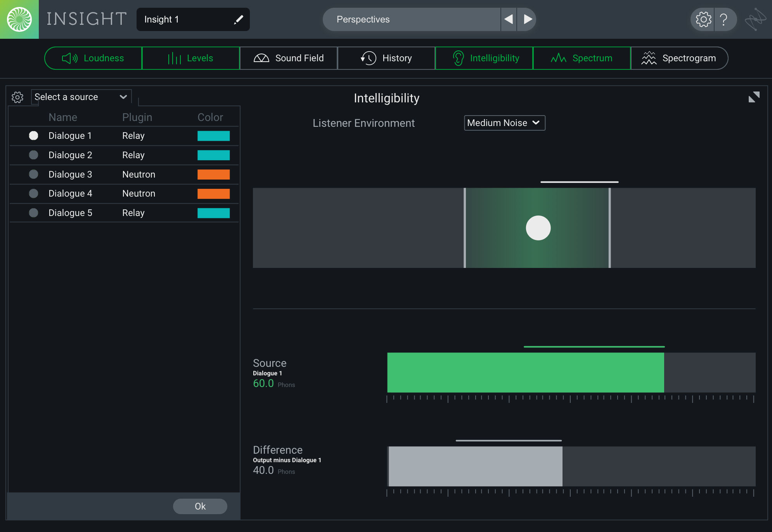Click the green Source level bar
This screenshot has width=772, height=532.
point(526,373)
